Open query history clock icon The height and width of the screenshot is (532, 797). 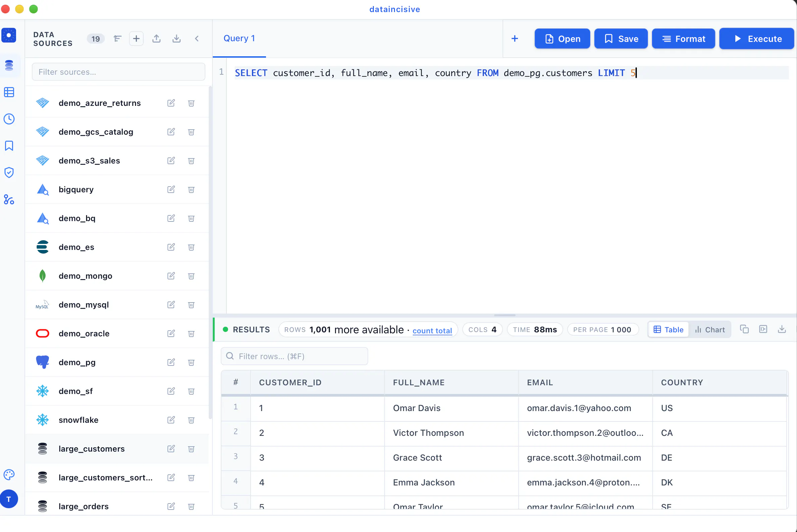pyautogui.click(x=9, y=119)
